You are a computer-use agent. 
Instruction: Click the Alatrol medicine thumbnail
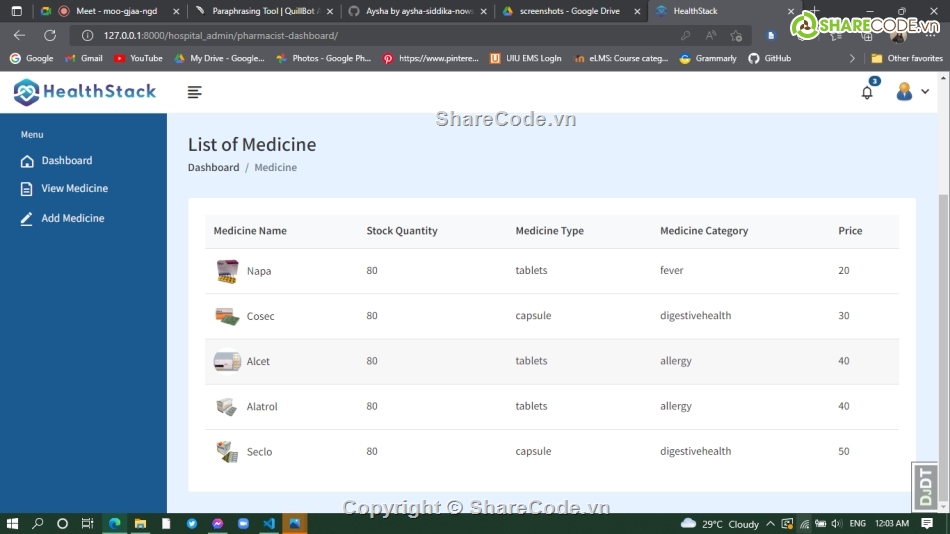227,406
